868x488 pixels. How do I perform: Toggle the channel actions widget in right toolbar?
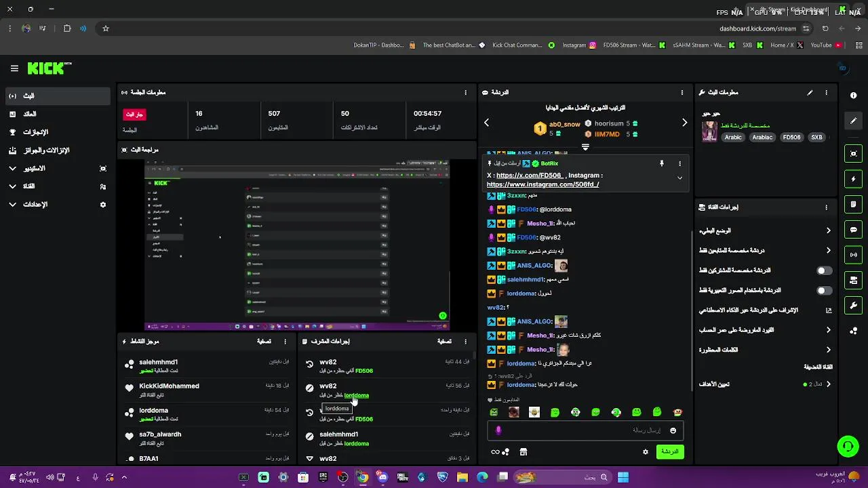pyautogui.click(x=854, y=280)
